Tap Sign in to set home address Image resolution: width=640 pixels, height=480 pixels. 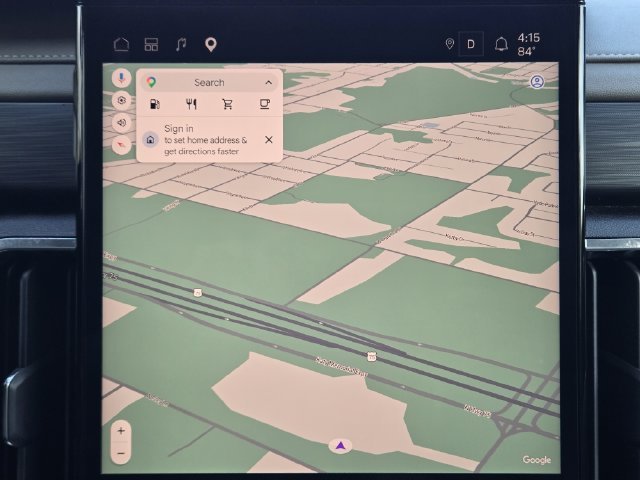click(205, 140)
